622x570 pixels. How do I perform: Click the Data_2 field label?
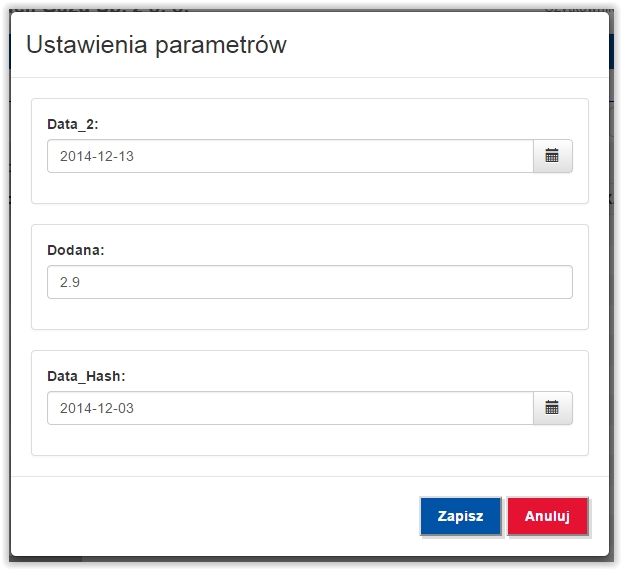click(x=73, y=125)
